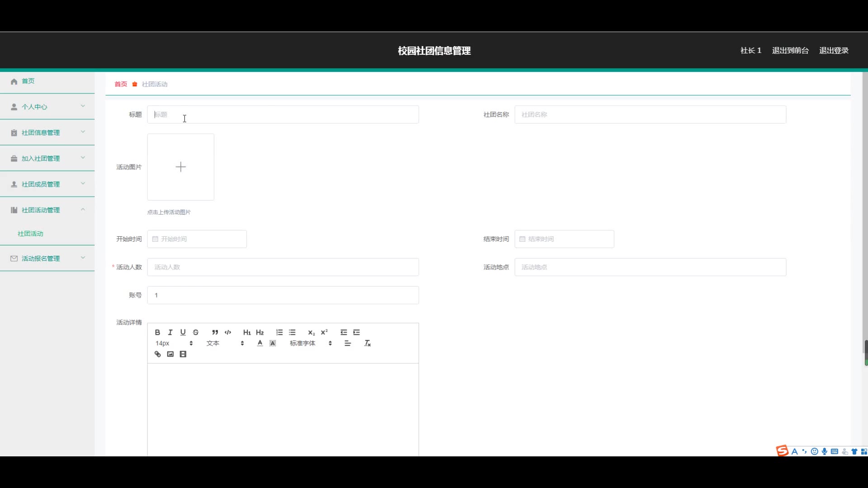Open Sogou account login icon
Image resolution: width=868 pixels, height=488 pixels.
844,451
